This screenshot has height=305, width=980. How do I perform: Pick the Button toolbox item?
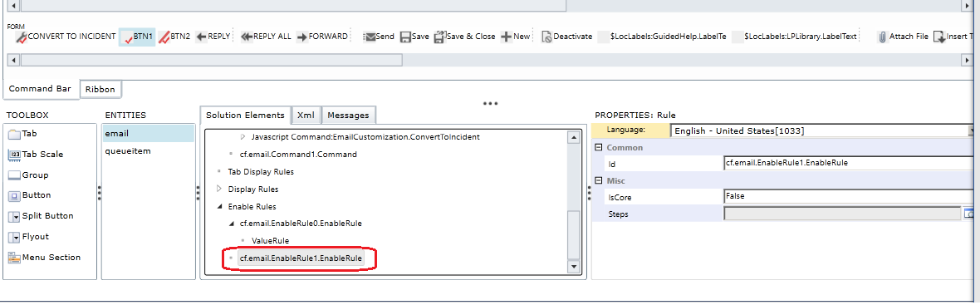click(x=29, y=195)
